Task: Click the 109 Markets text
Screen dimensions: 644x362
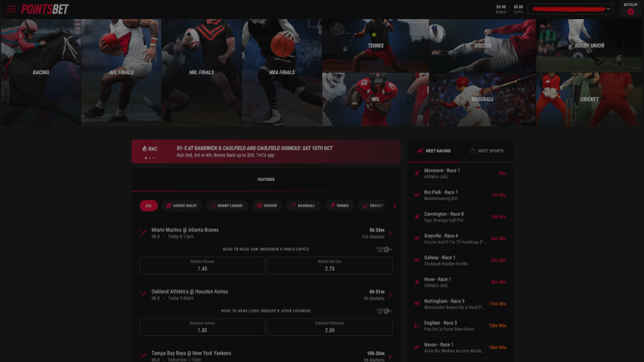Action: click(373, 237)
